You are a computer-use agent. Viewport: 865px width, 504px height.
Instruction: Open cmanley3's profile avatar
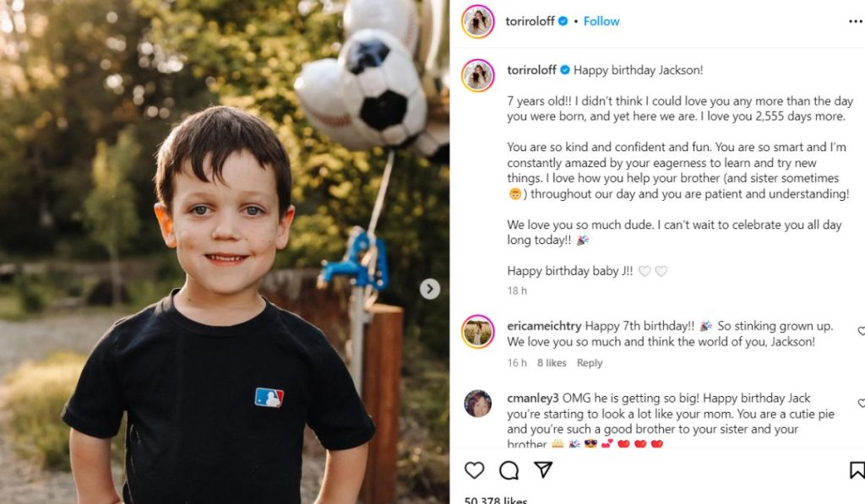[477, 404]
